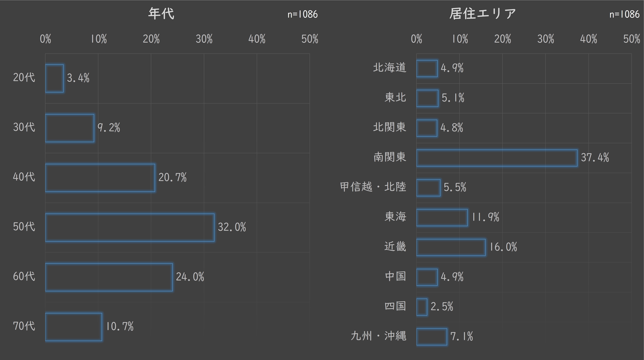
Task: Click the 年代 chart title
Action: coord(161,14)
